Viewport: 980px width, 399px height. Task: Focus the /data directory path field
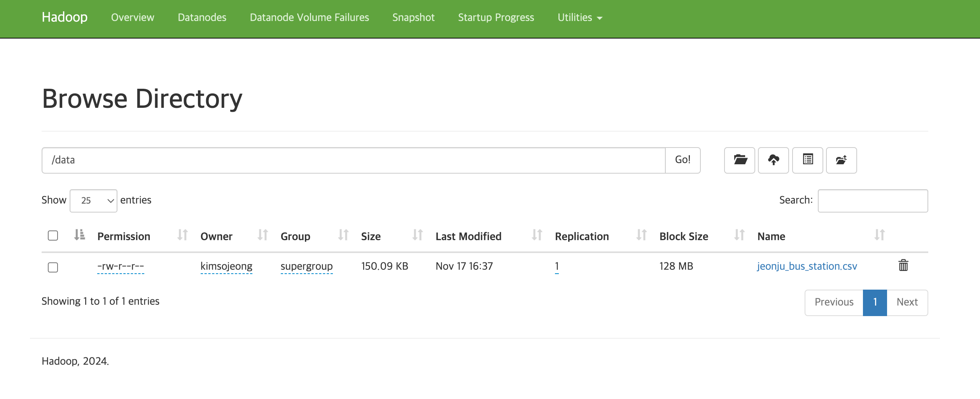click(x=353, y=160)
